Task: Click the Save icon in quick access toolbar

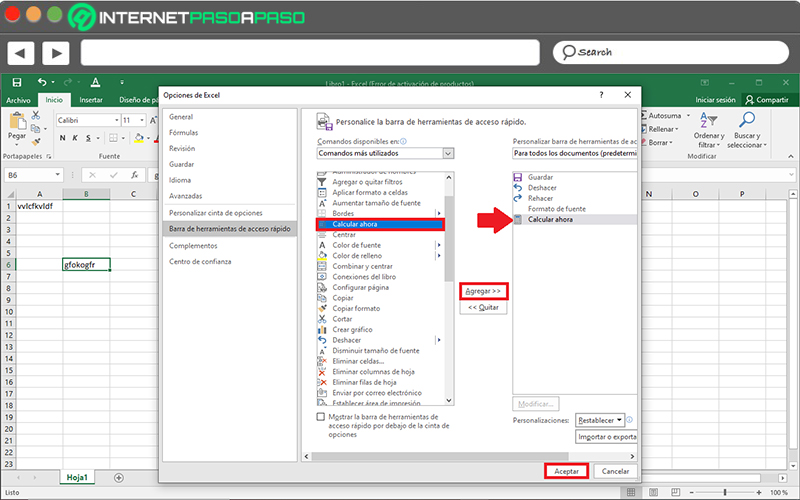Action: tap(15, 82)
